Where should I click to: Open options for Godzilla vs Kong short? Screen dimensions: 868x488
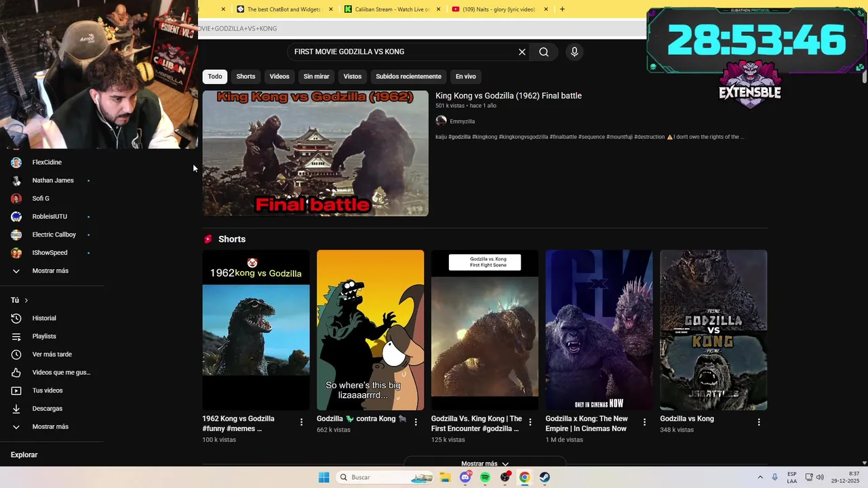click(x=759, y=422)
